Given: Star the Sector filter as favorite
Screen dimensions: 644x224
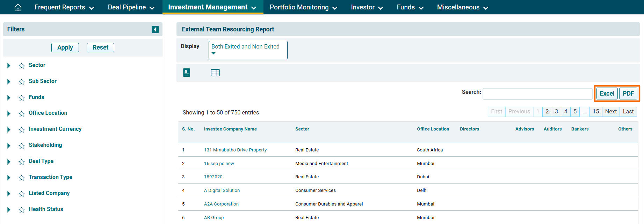Looking at the screenshot, I should tap(22, 66).
